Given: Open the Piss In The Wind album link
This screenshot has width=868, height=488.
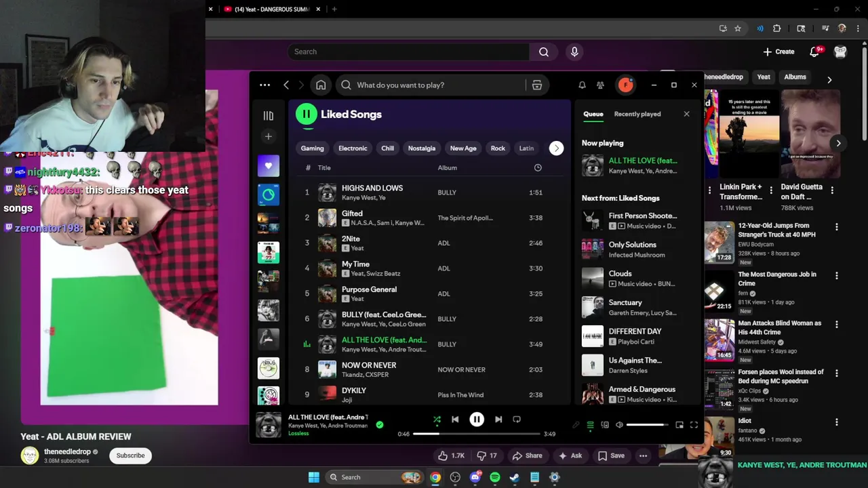Looking at the screenshot, I should (460, 394).
